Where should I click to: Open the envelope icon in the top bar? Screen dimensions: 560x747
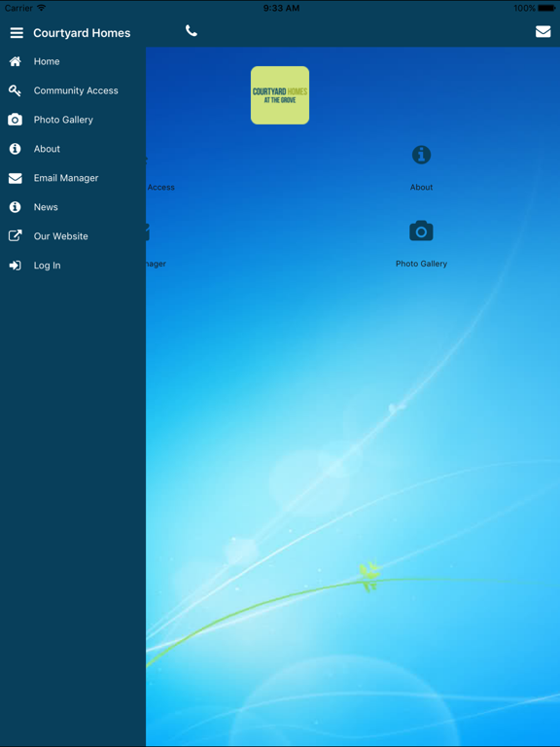pos(542,31)
